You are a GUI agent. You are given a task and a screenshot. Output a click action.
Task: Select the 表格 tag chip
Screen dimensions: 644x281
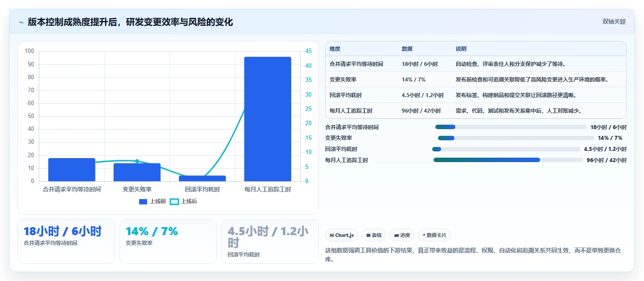coord(374,235)
